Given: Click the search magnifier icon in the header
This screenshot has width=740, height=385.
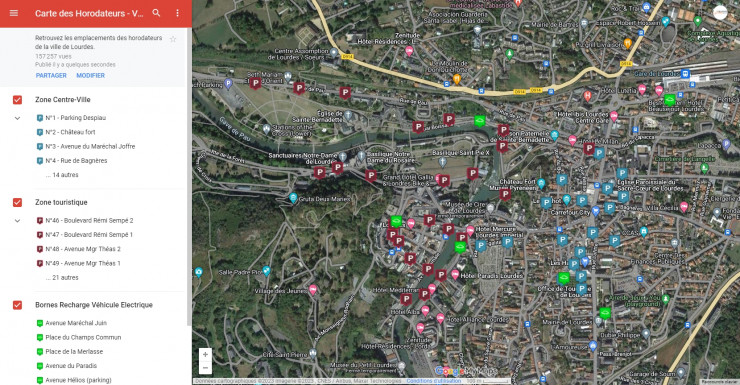Looking at the screenshot, I should (156, 13).
